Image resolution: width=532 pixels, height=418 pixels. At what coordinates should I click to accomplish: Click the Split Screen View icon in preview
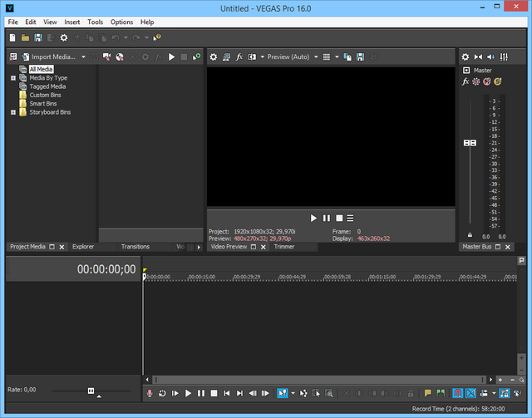253,57
